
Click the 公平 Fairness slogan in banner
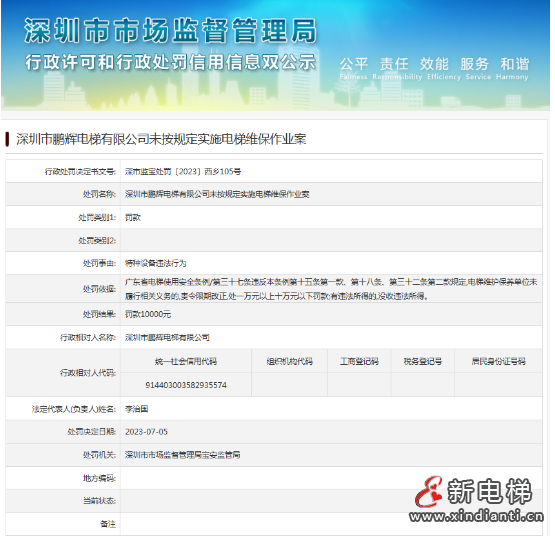(354, 68)
